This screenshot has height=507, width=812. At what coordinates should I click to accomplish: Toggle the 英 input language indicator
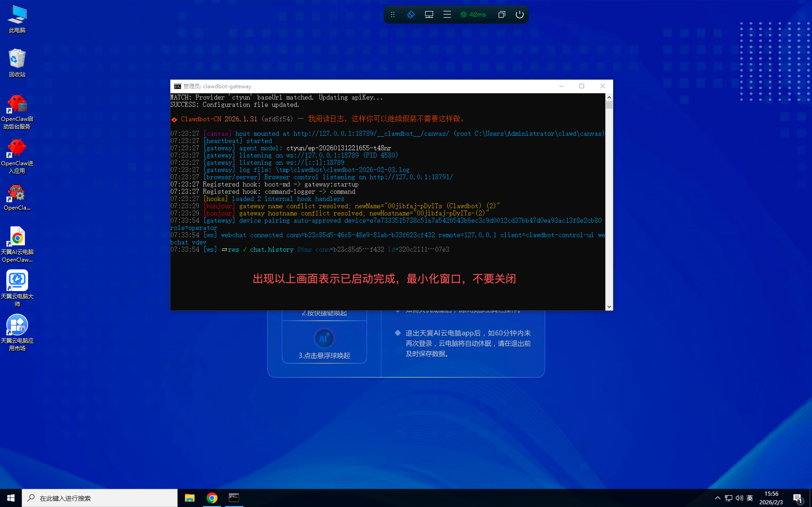point(750,498)
